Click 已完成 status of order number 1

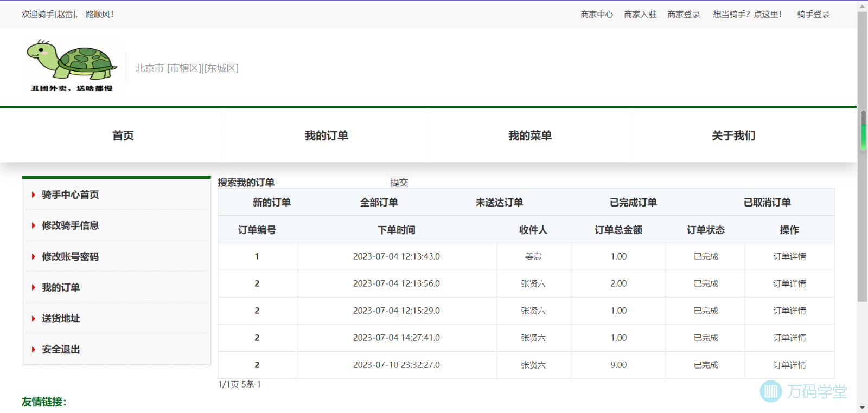click(x=706, y=256)
